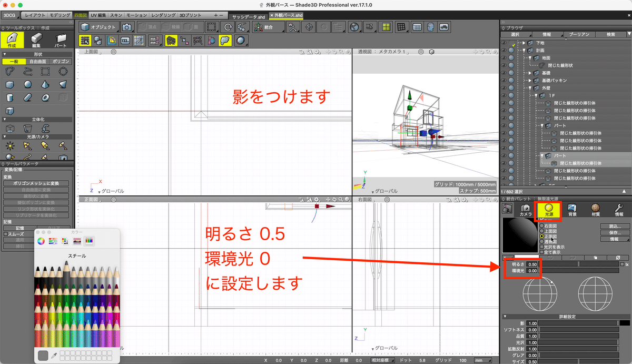632x364 pixels.
Task: Choose the closed line shape tool
Action: click(x=9, y=71)
